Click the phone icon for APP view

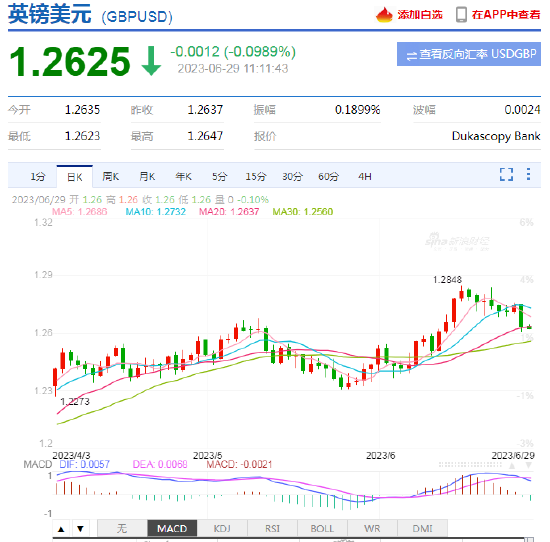click(x=461, y=15)
